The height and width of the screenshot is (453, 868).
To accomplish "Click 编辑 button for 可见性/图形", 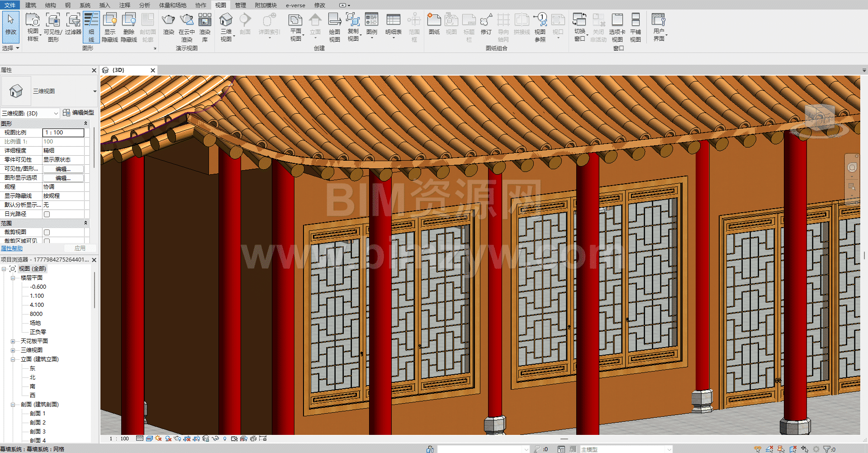I will coord(63,169).
